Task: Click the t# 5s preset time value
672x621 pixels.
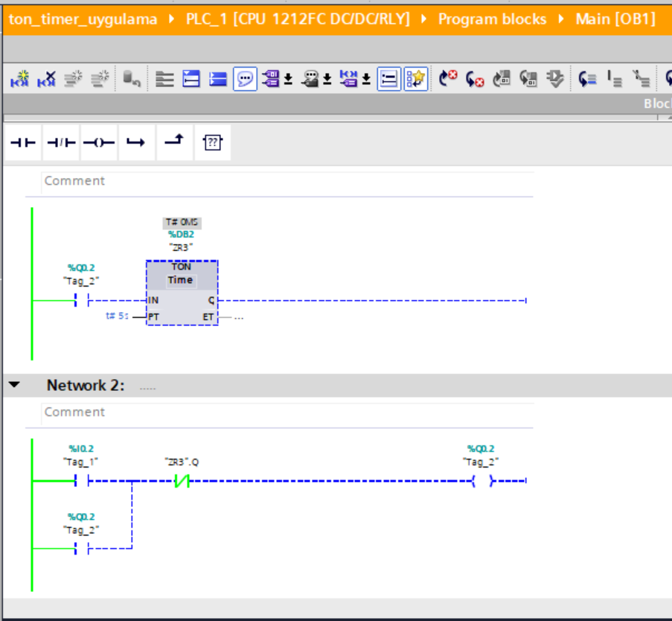Action: click(117, 316)
